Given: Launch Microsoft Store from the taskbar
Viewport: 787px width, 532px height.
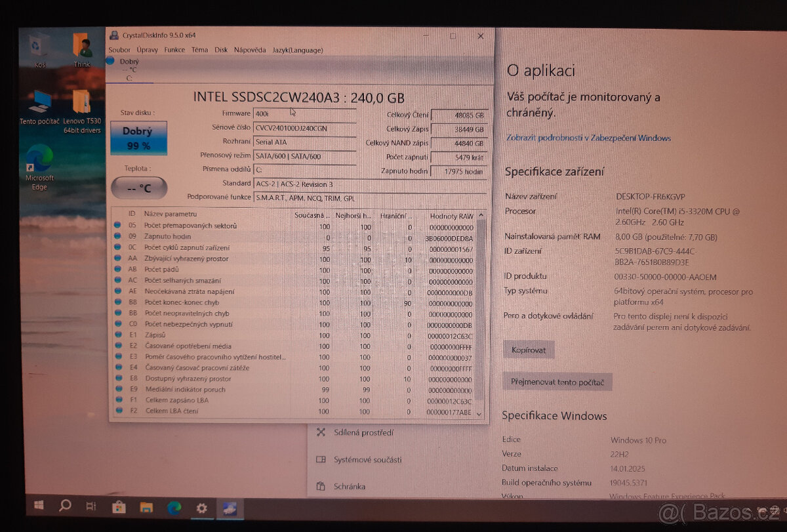Looking at the screenshot, I should [119, 507].
